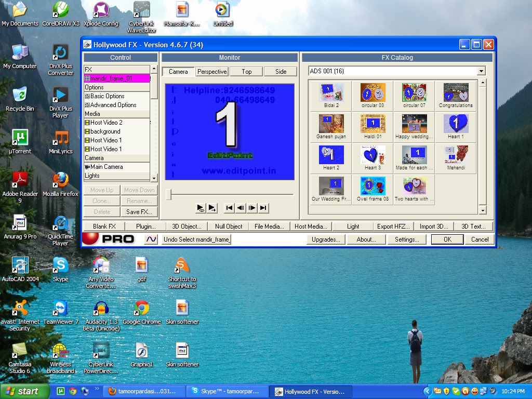
Task: Click Undo Select mandir_frame button
Action: 196,239
